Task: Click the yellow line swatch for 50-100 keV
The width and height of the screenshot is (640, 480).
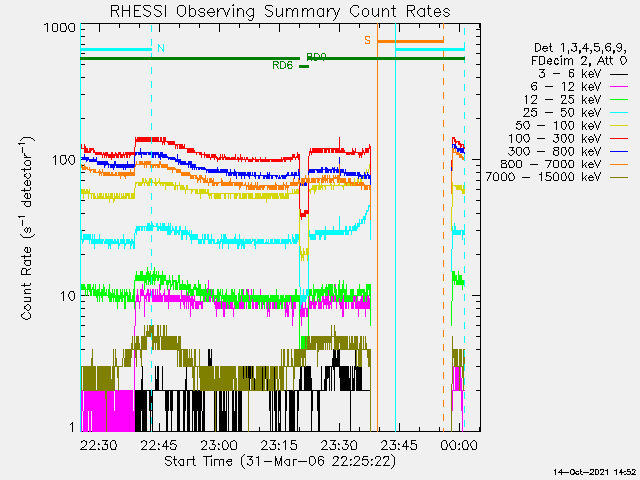Action: click(619, 126)
